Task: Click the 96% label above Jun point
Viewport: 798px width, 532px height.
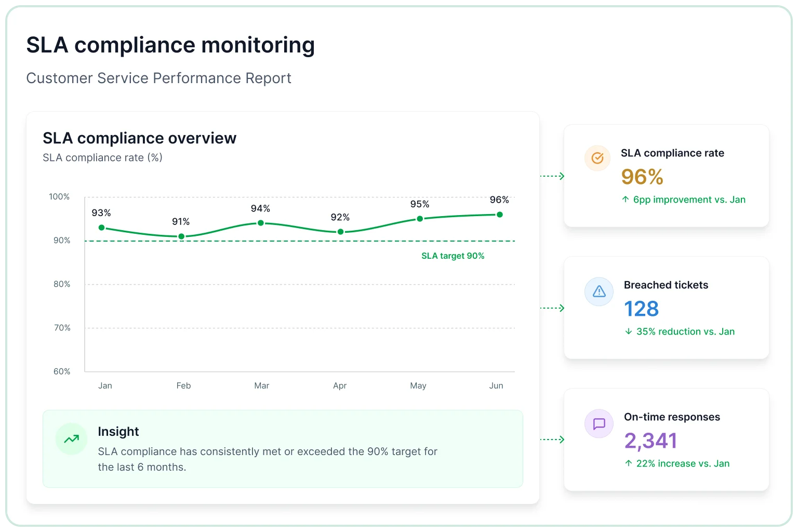Action: pyautogui.click(x=499, y=200)
